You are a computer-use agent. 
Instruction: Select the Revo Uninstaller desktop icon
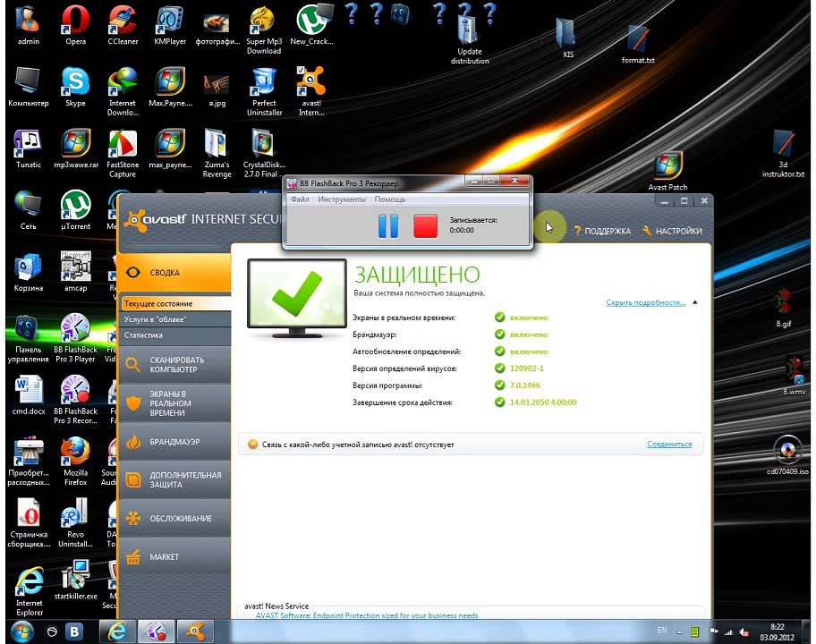tap(75, 522)
